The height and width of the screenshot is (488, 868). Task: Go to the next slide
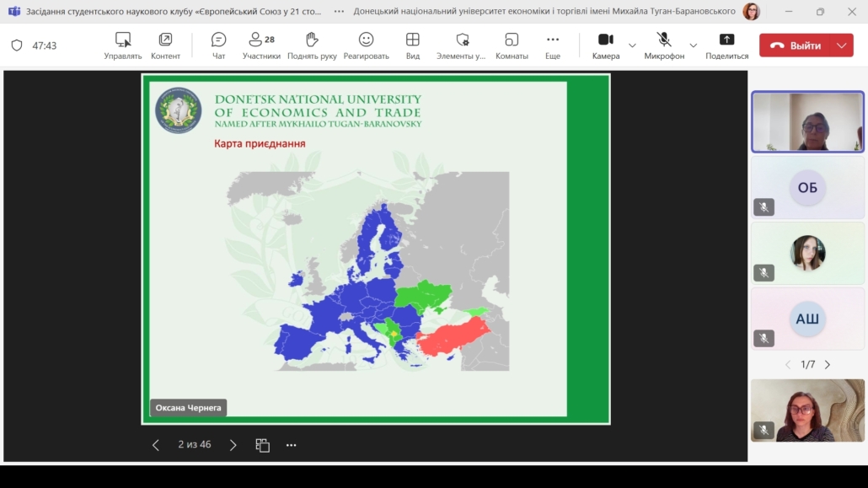point(233,445)
